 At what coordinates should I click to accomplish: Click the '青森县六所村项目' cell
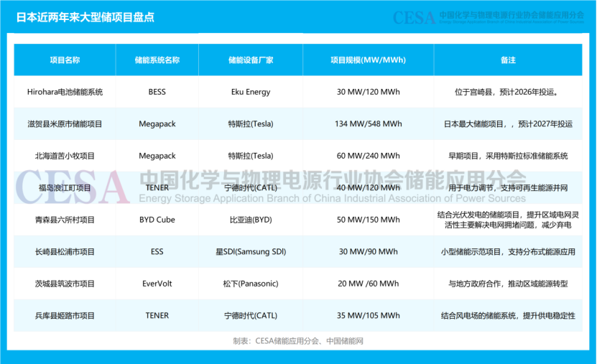tap(65, 220)
